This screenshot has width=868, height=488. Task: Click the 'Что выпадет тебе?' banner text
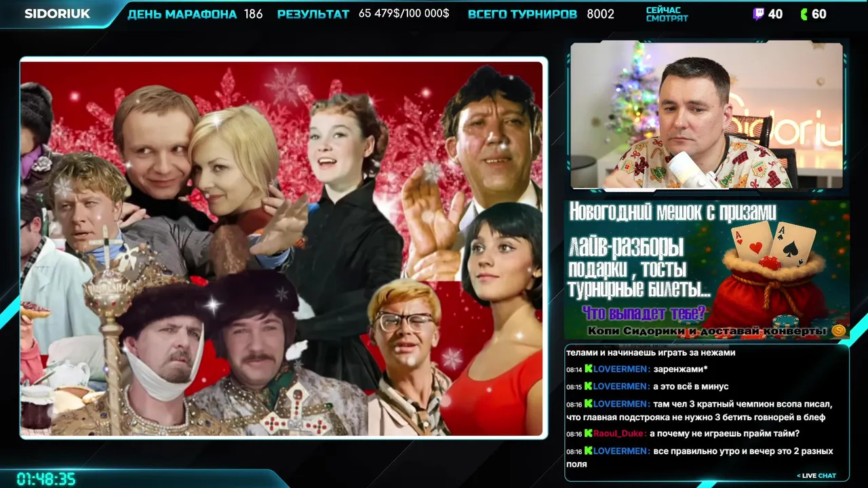(x=644, y=313)
